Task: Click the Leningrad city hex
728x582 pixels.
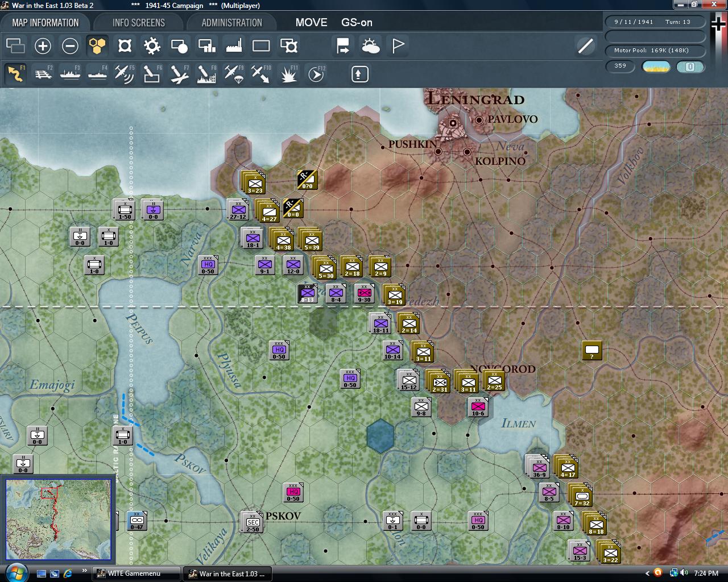Action: (453, 123)
